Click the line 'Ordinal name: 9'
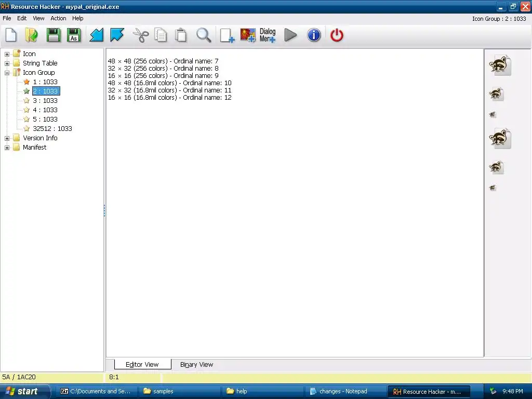 (163, 76)
